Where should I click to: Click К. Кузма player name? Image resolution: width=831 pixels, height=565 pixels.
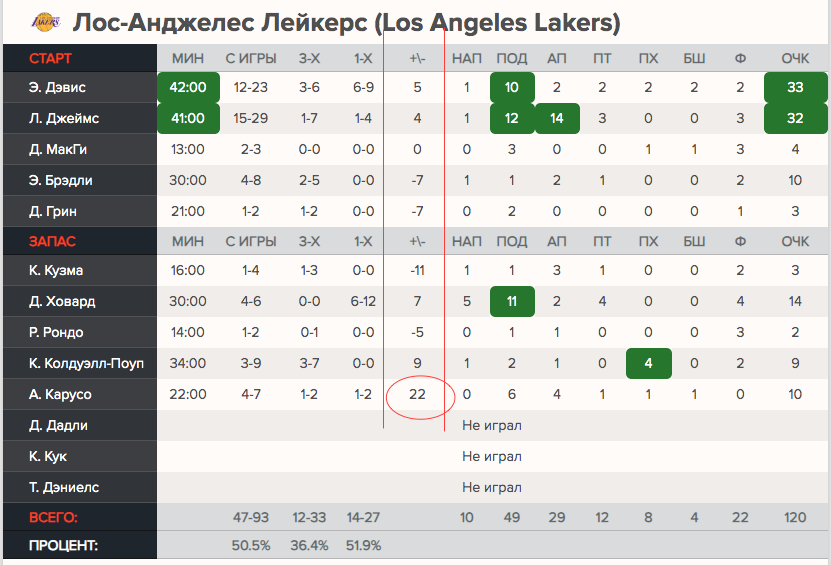56,271
